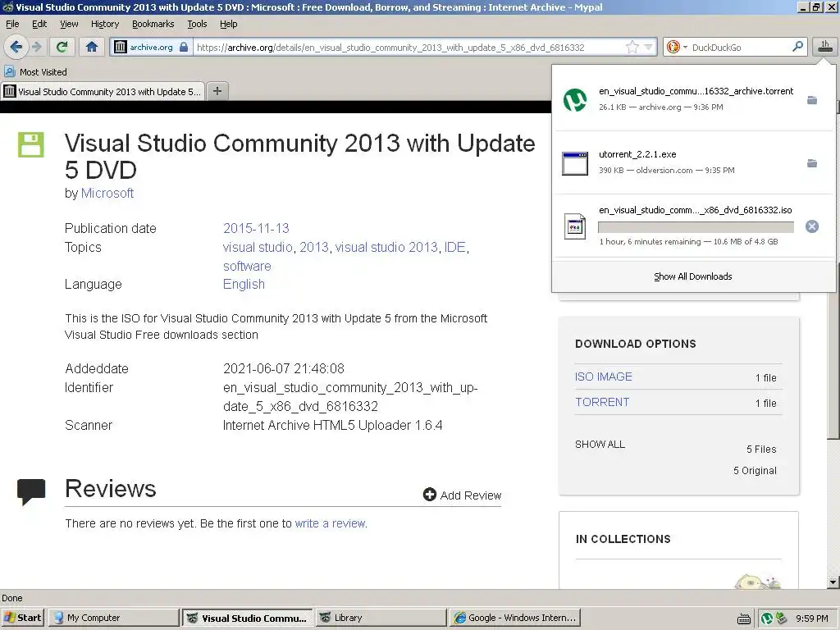Open the File menu
This screenshot has height=630, width=840.
click(x=12, y=24)
